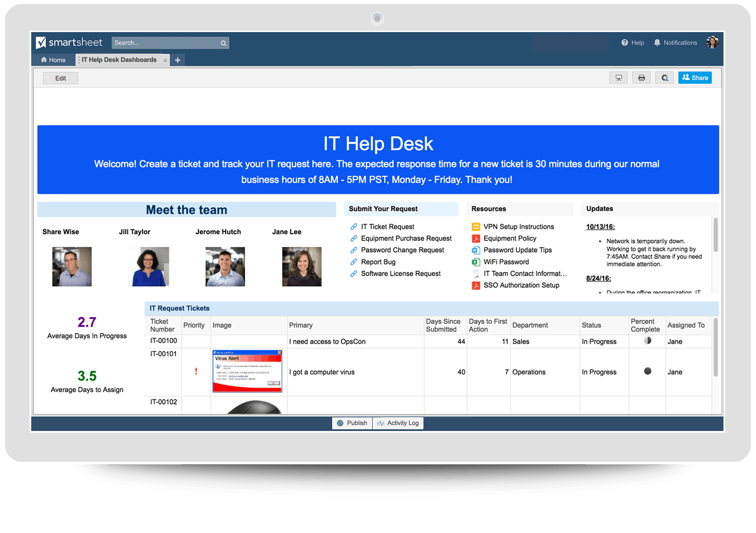Screen dimensions: 756x533
Task: Open dashboard settings gear icon
Action: tap(664, 78)
